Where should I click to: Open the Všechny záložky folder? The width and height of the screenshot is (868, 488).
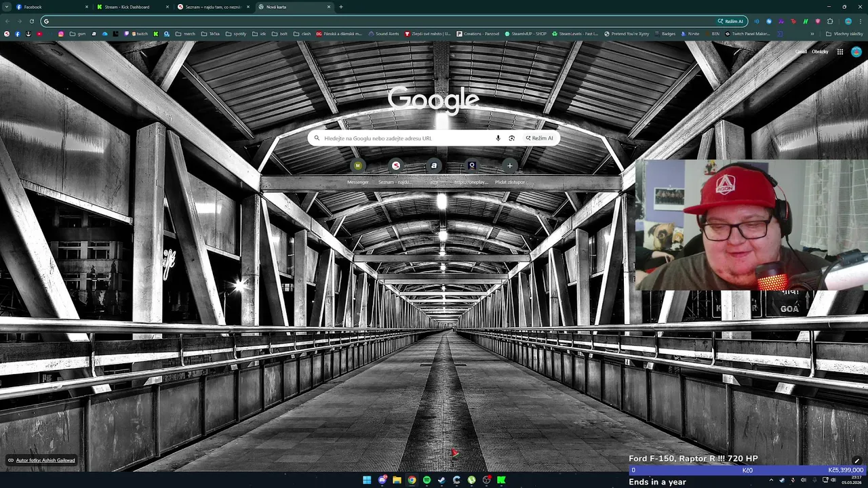[x=844, y=34]
